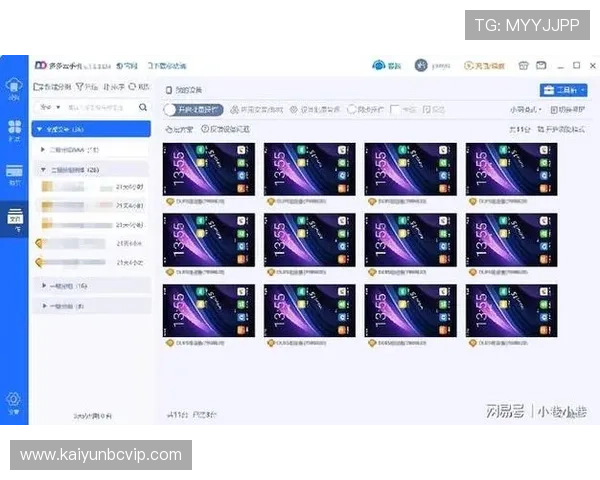600x480 pixels.
Task: Click the restart icon under the toggle
Action: [x=169, y=129]
